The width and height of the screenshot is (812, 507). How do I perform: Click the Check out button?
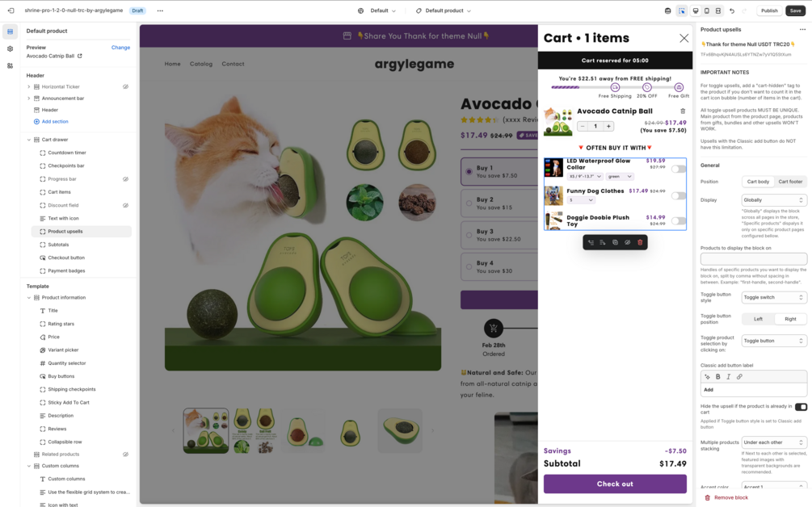tap(615, 484)
